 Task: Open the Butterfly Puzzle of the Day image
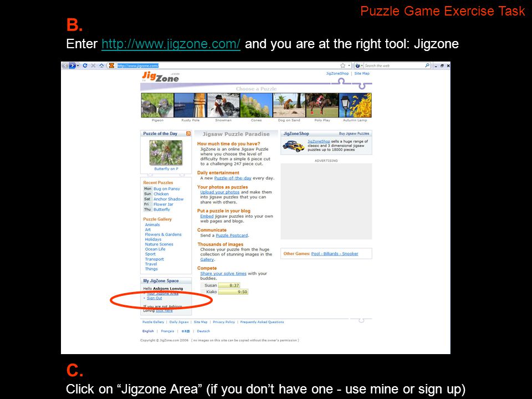pos(166,153)
